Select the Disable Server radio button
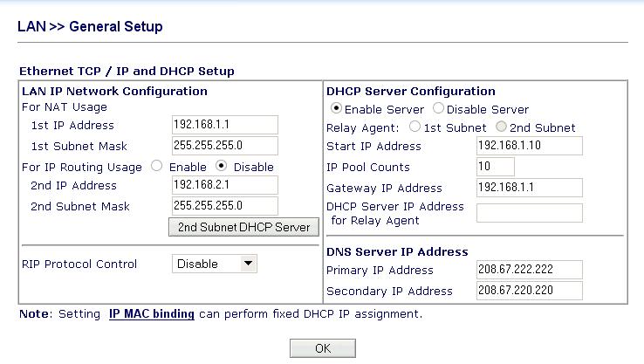Image resolution: width=644 pixels, height=364 pixels. pyautogui.click(x=438, y=108)
